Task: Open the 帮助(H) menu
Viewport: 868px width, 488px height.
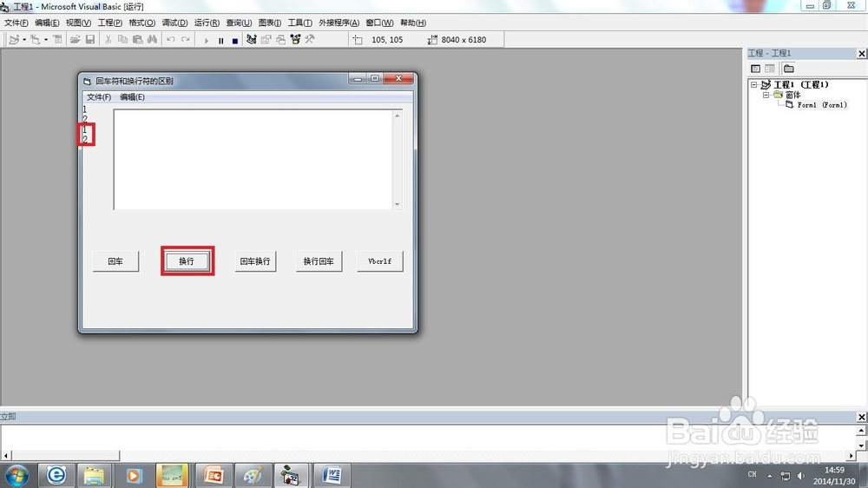Action: [413, 23]
